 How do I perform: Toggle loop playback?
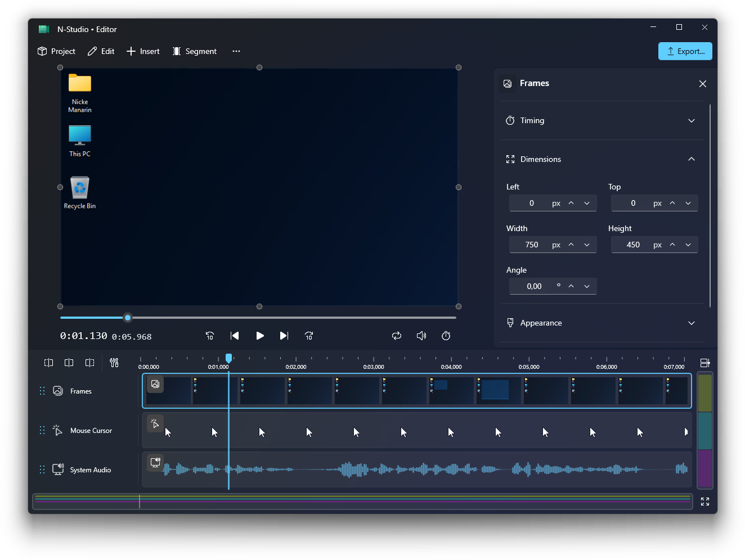click(x=397, y=336)
